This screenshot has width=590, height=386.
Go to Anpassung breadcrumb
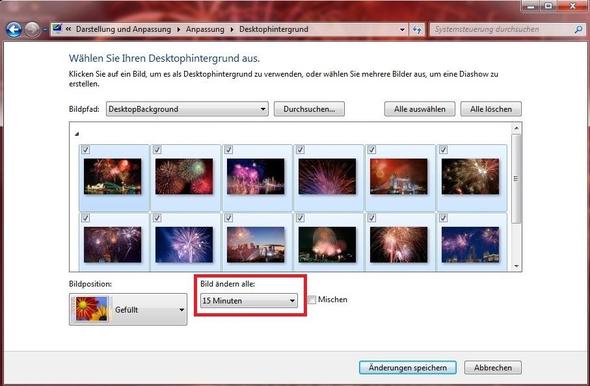(205, 29)
